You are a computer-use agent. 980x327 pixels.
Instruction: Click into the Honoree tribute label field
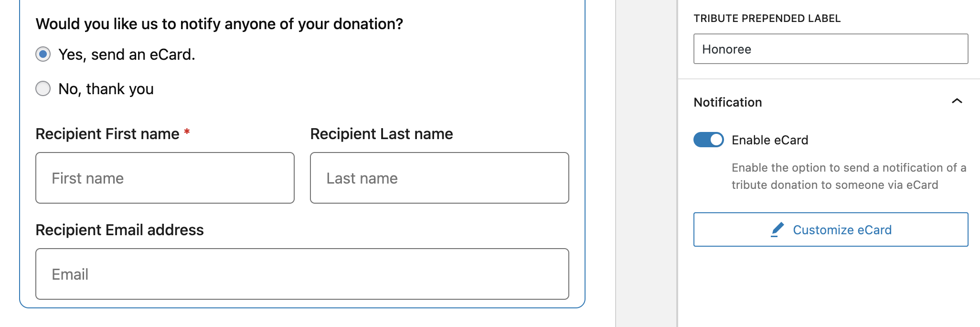click(831, 49)
